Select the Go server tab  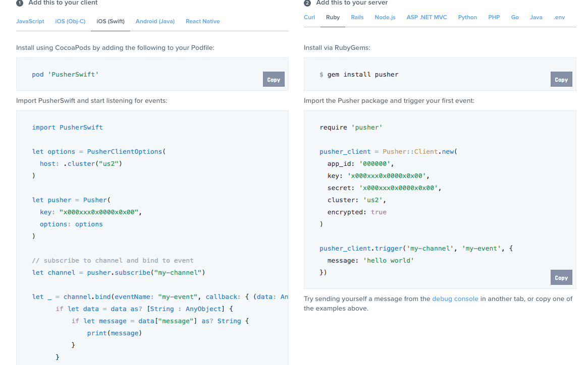515,17
